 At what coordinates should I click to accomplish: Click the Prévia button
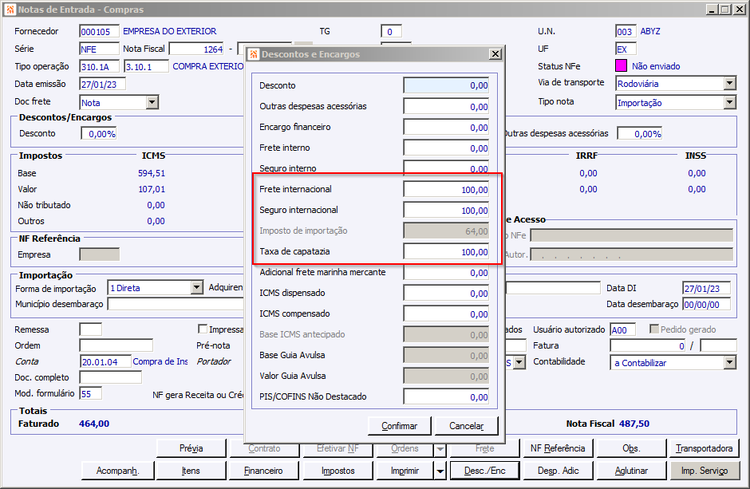(x=191, y=448)
